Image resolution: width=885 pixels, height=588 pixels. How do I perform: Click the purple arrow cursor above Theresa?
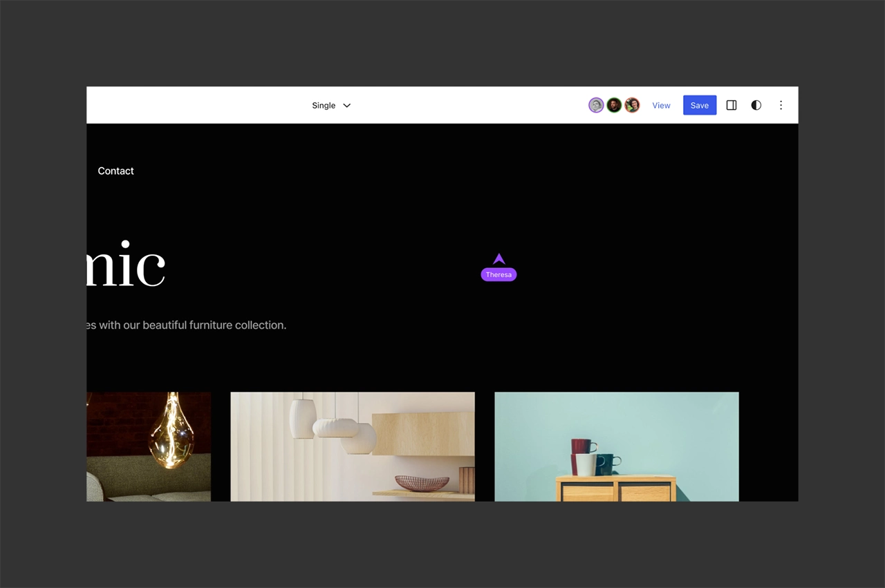(x=499, y=259)
